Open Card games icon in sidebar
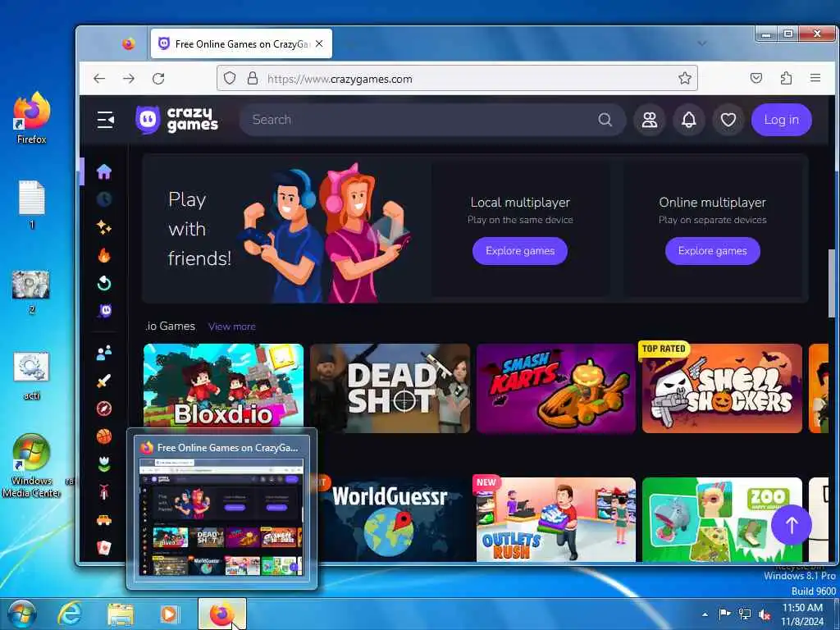 coord(104,547)
